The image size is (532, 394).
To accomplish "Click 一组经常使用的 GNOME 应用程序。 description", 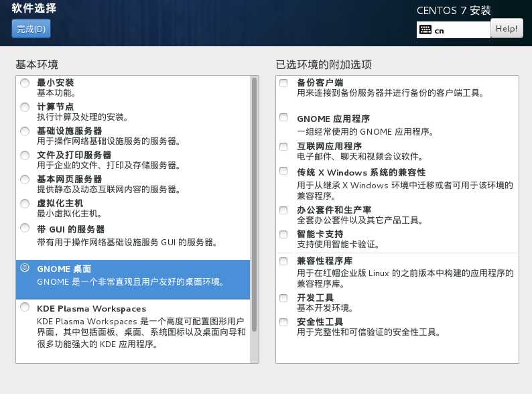I will (x=365, y=132).
